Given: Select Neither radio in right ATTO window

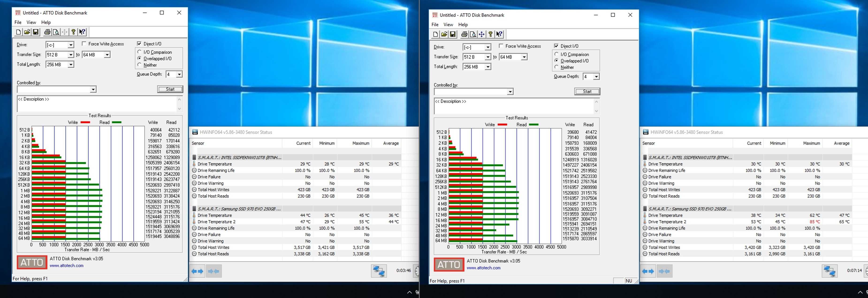Looking at the screenshot, I should click(x=557, y=67).
